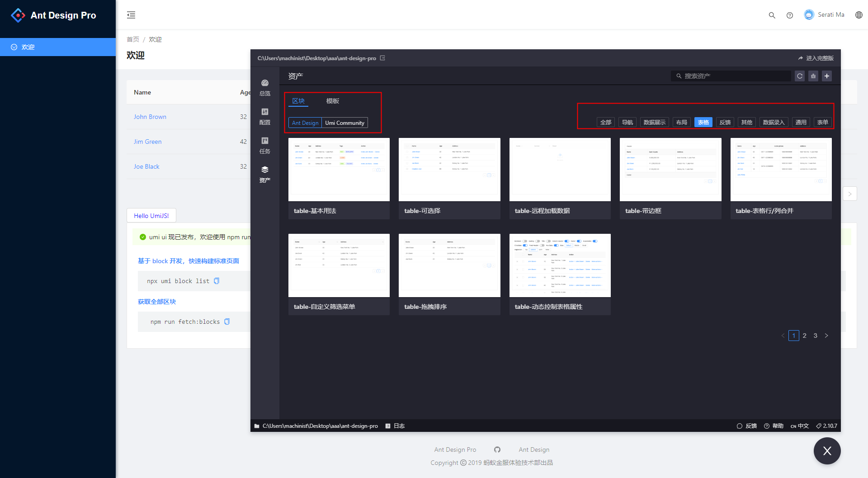Go to page 2 of blocks
This screenshot has height=478, width=868.
point(805,336)
